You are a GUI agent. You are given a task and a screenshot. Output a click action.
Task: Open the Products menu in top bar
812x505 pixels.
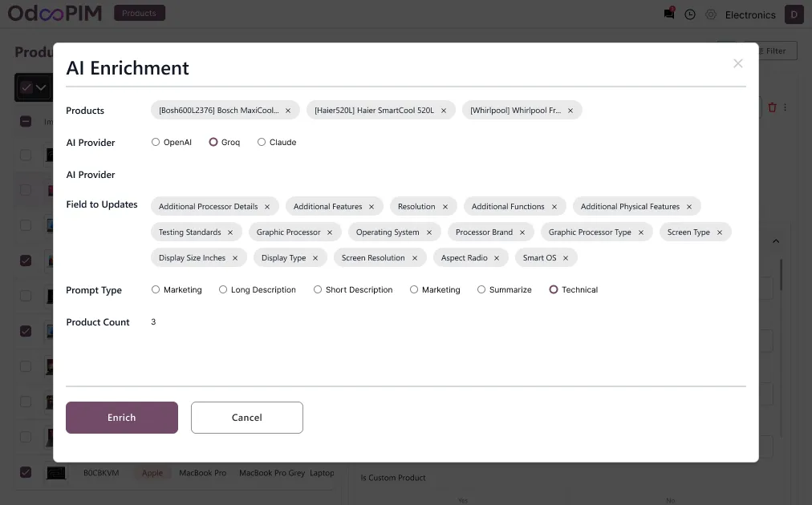click(x=140, y=14)
